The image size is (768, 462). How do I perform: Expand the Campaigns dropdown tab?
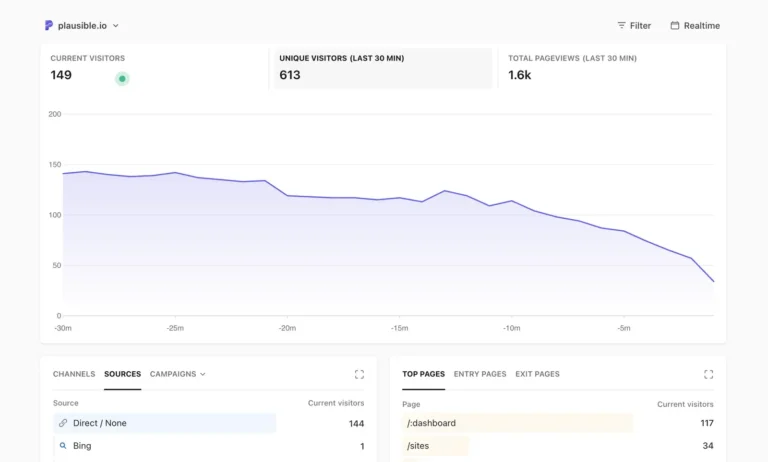(x=177, y=374)
